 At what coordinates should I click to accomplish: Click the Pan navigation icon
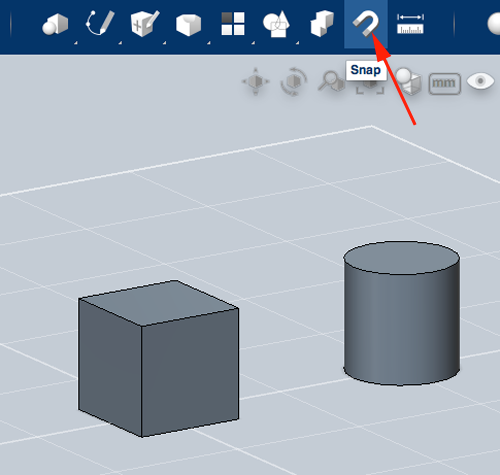[x=256, y=81]
